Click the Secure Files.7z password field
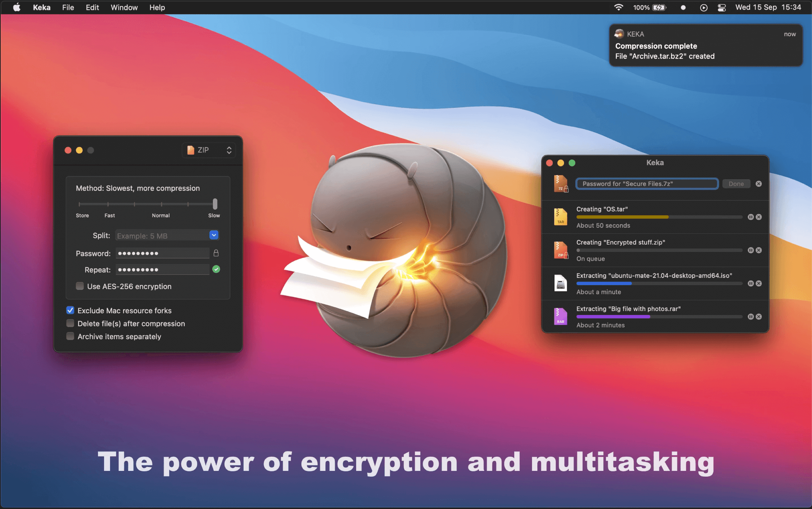 coord(647,184)
